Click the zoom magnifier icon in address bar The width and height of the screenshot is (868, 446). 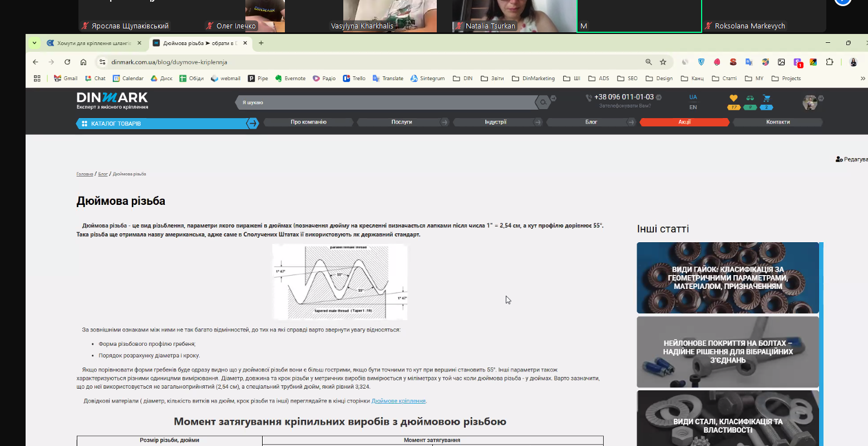[648, 62]
